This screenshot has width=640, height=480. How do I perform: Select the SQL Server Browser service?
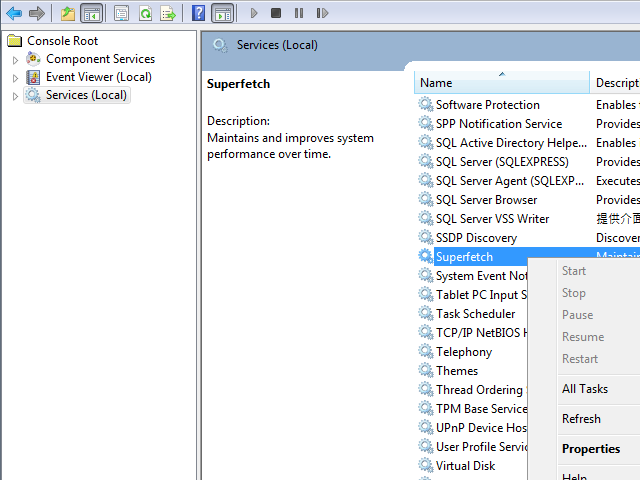(486, 200)
